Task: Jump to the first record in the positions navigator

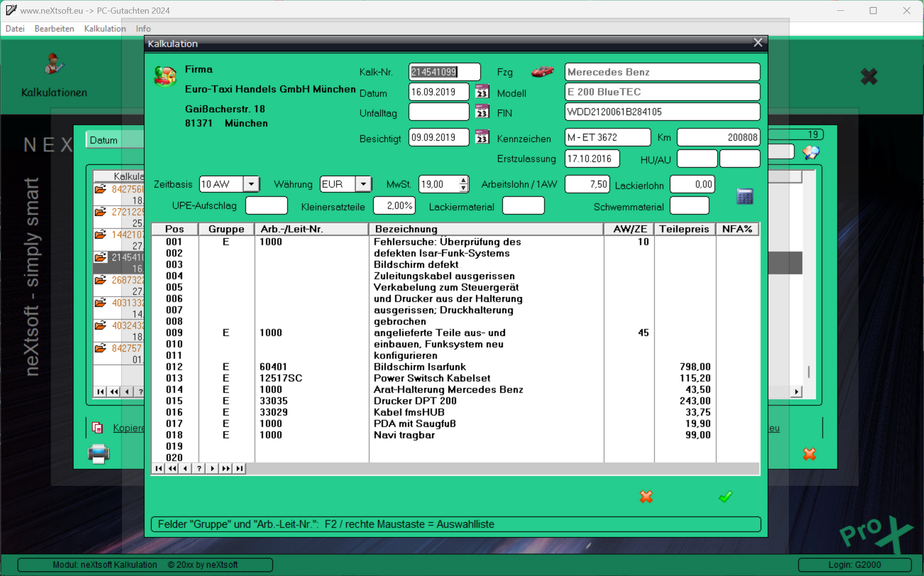Action: pos(158,468)
